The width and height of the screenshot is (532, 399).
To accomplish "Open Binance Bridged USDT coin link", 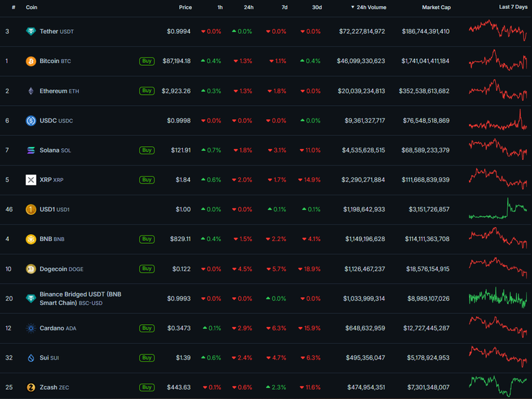I will [x=80, y=299].
